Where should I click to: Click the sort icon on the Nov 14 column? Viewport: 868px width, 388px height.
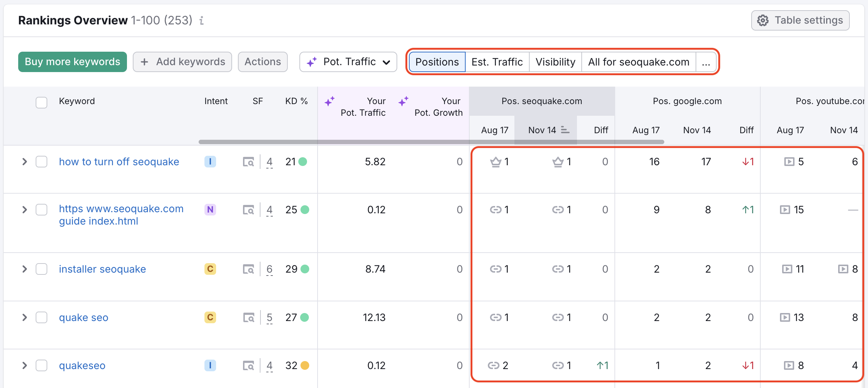click(564, 130)
